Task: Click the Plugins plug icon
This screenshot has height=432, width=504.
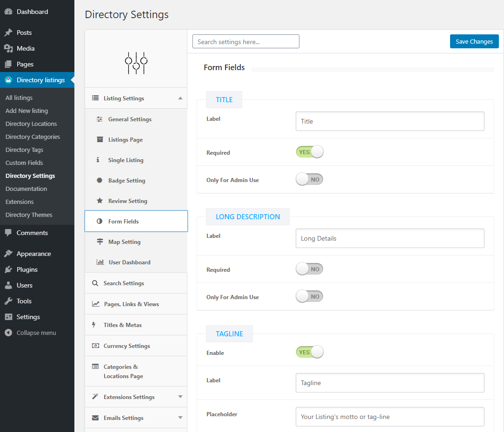Action: (8, 269)
